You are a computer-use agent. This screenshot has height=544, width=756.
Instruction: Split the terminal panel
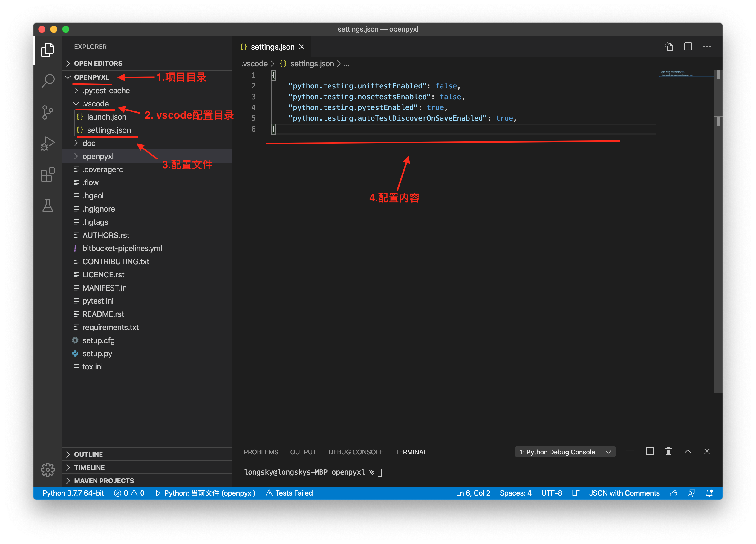[x=650, y=451]
